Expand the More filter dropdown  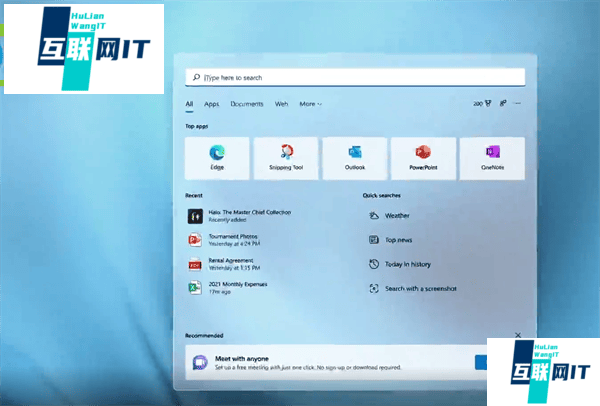[310, 104]
